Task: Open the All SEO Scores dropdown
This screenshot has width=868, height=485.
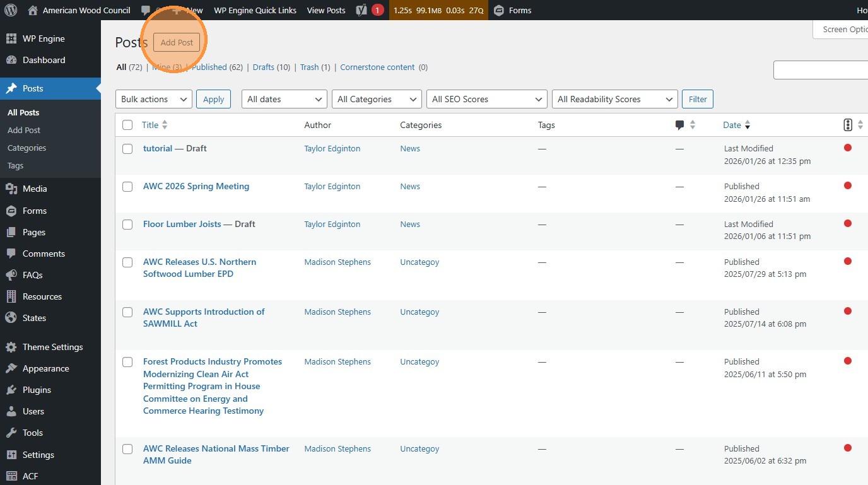Action: pos(486,99)
